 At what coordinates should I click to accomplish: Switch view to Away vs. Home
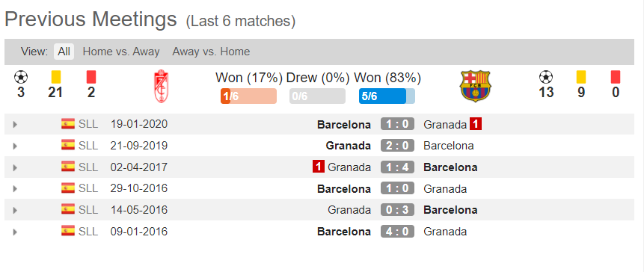click(x=211, y=52)
